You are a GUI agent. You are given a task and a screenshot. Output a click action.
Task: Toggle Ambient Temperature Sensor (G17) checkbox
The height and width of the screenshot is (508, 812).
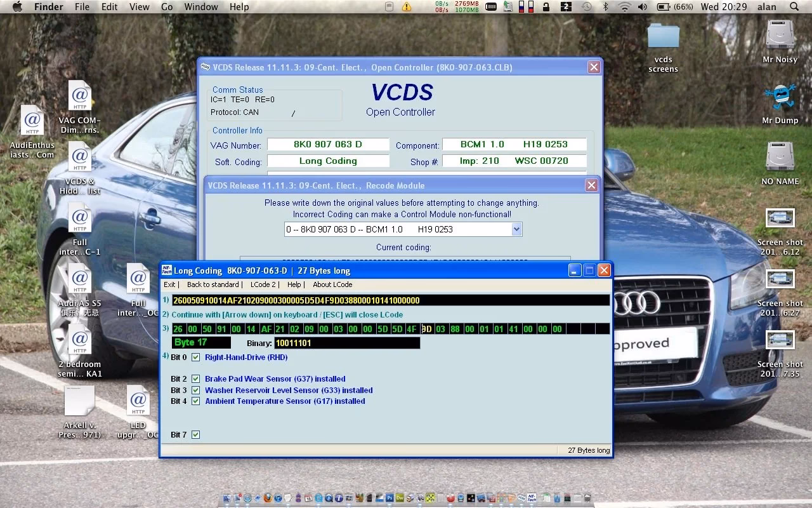(x=195, y=401)
